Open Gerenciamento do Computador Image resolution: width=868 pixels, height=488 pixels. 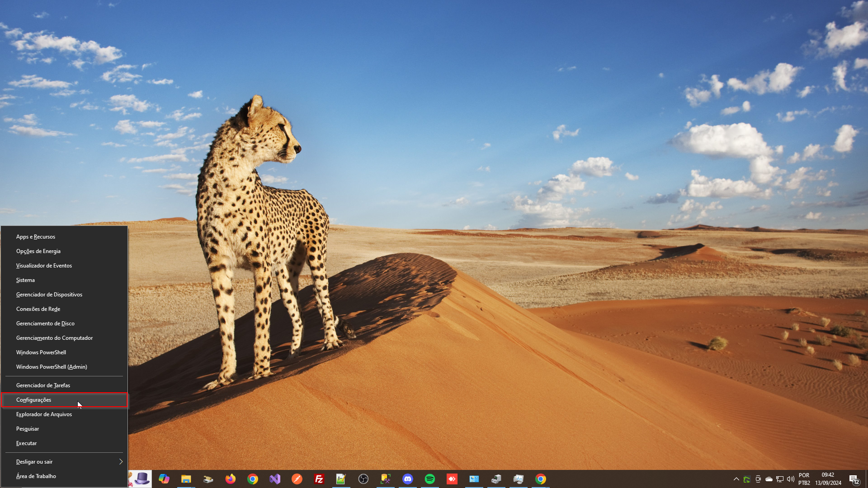[x=64, y=338]
